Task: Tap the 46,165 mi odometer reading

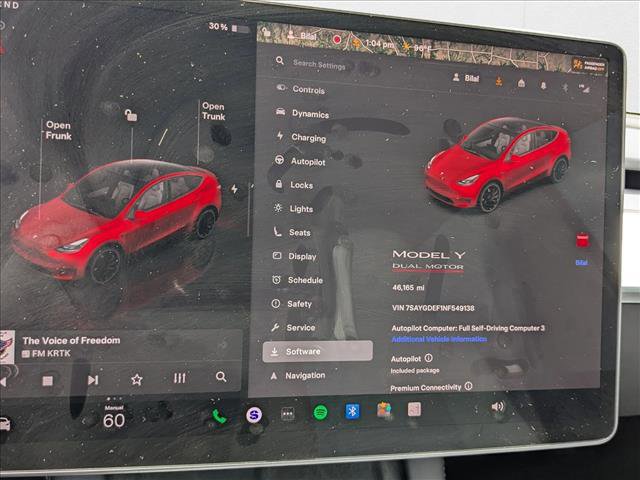Action: (408, 287)
